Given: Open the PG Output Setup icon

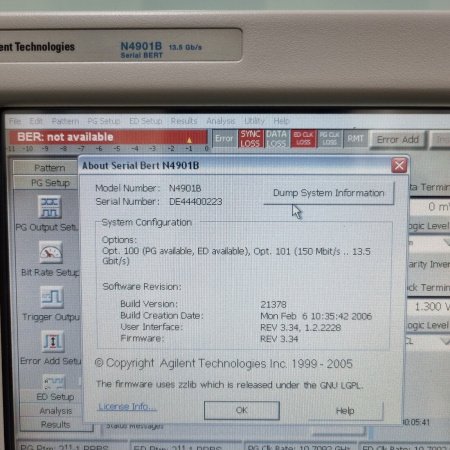Looking at the screenshot, I should (x=50, y=207).
